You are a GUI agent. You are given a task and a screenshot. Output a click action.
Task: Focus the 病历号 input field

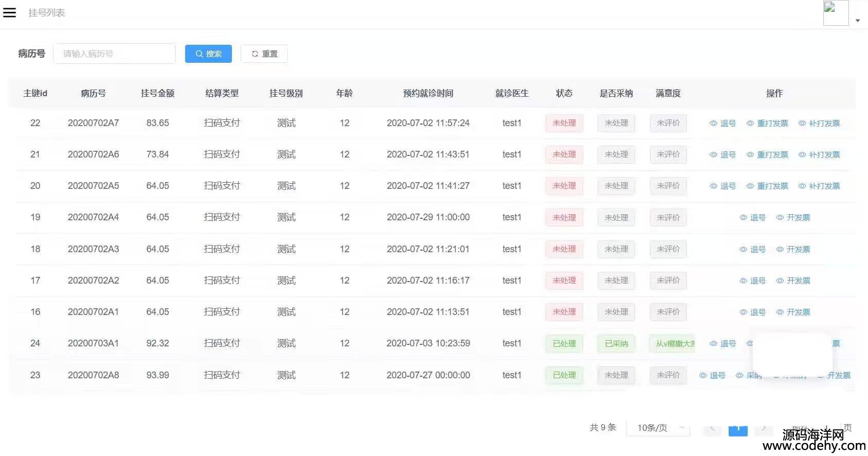point(114,54)
